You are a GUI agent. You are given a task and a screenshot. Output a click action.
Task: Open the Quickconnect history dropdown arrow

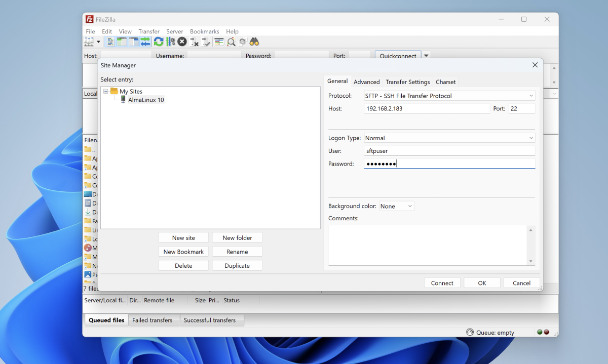pyautogui.click(x=426, y=56)
